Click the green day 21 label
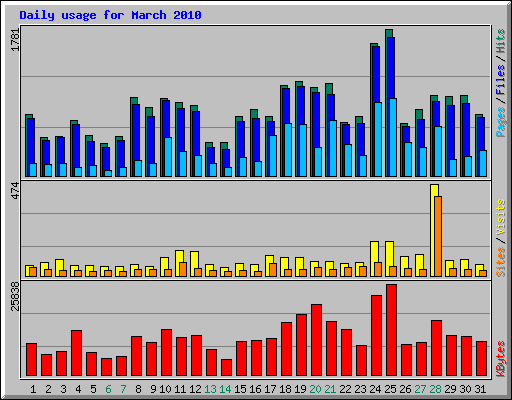Screen dimensions: 512x400 coord(330,389)
